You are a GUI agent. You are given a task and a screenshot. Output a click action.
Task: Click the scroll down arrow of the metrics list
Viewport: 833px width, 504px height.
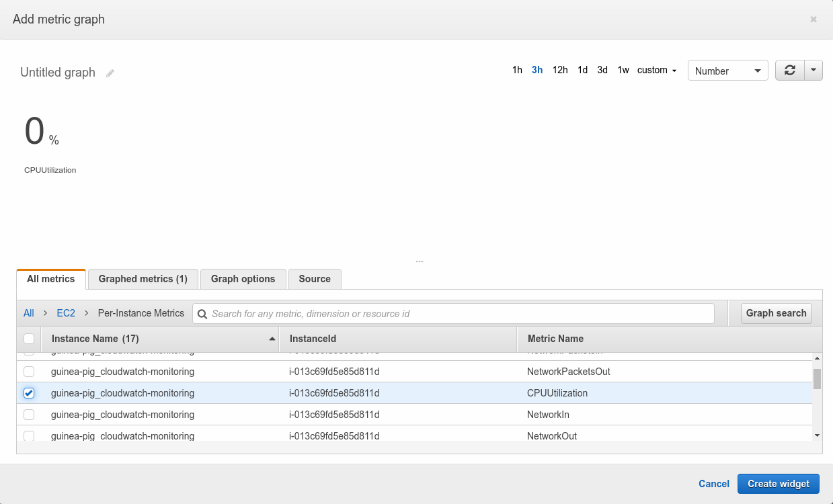817,435
